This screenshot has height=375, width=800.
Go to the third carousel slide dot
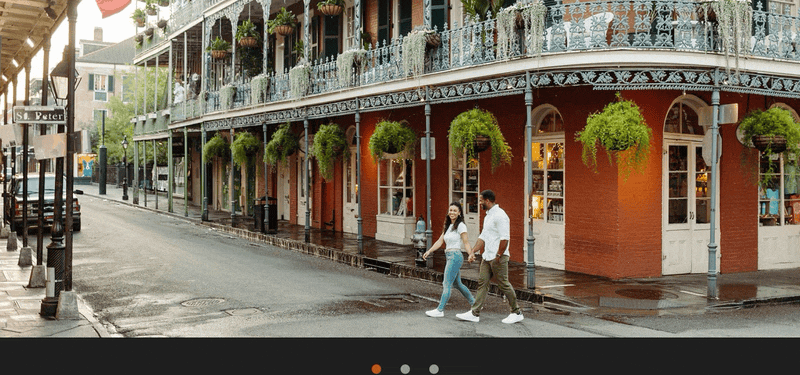pos(434,369)
